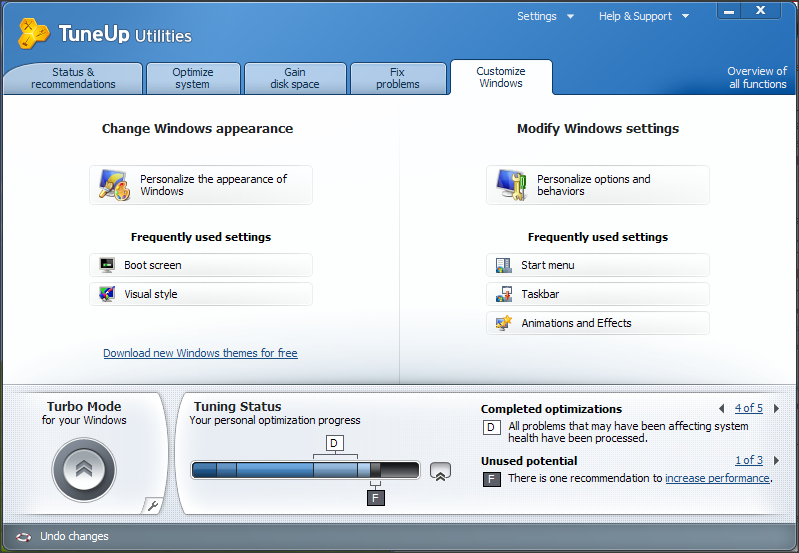Click the paint palette Personalize appearance icon

point(114,185)
